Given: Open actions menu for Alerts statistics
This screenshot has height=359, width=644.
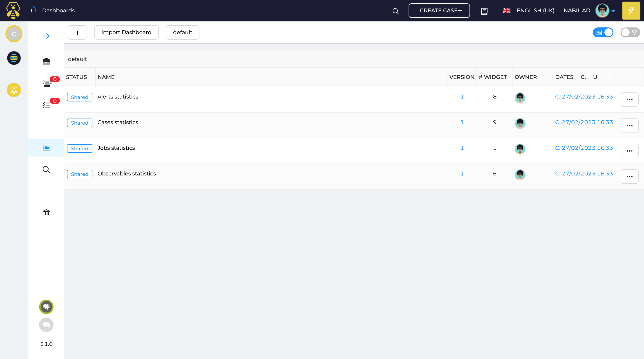Looking at the screenshot, I should point(629,99).
